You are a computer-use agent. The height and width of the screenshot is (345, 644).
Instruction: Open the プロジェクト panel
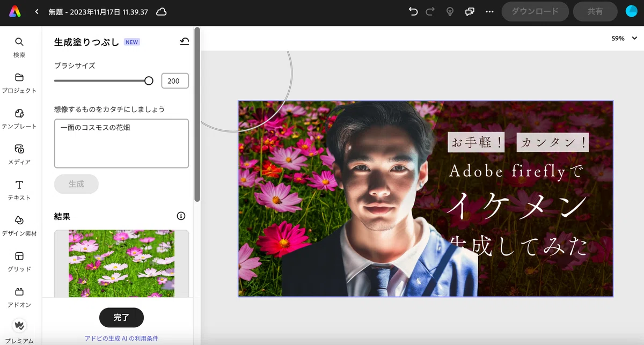click(19, 83)
